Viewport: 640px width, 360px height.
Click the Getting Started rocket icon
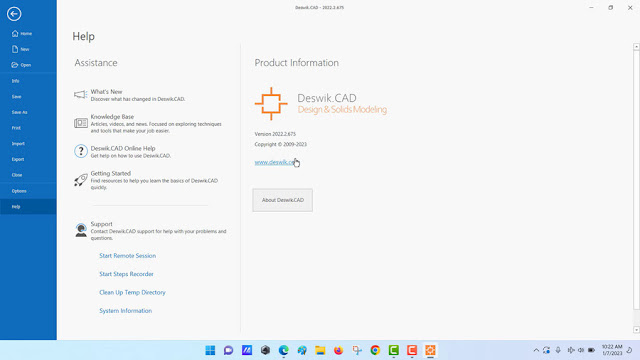tap(80, 180)
